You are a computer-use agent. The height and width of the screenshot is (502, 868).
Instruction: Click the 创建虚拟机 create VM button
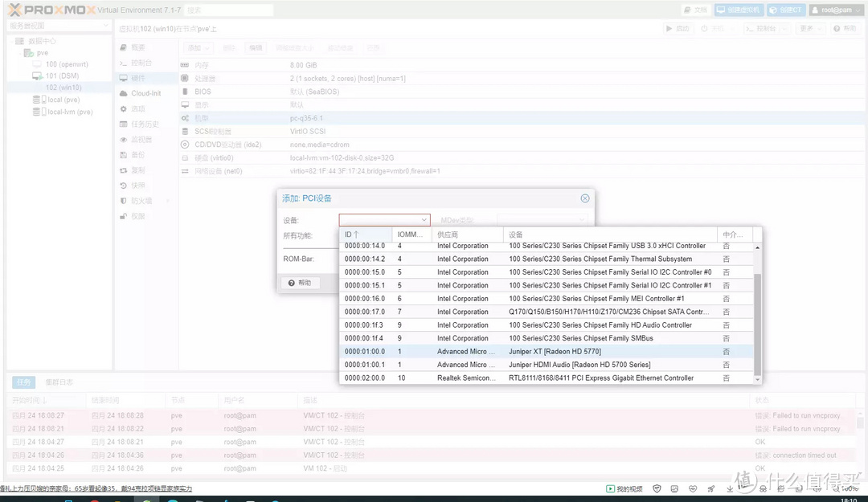click(739, 10)
